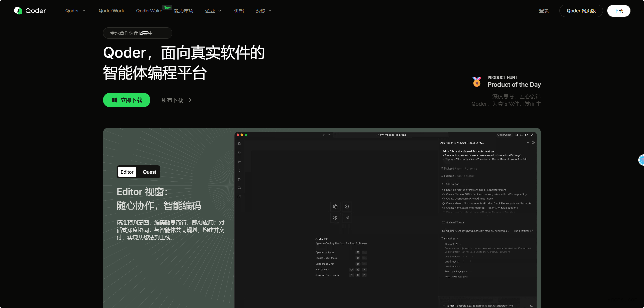Open Extensions icon at bottom of IDE sidebar icons
Image resolution: width=644 pixels, height=308 pixels.
239,197
